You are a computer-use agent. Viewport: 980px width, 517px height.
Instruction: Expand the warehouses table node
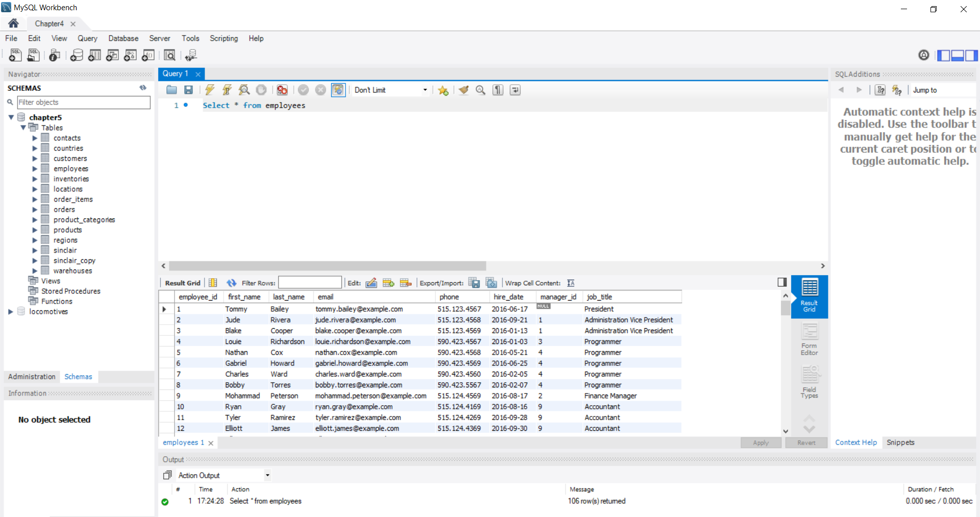pyautogui.click(x=35, y=270)
